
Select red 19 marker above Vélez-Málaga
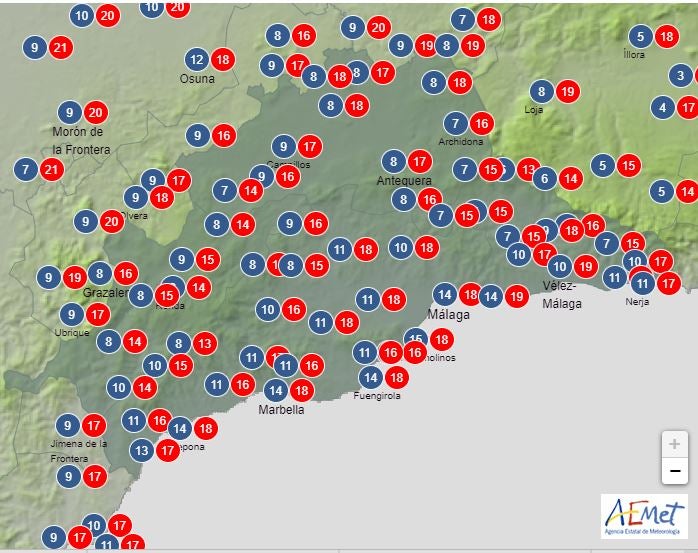coord(585,267)
